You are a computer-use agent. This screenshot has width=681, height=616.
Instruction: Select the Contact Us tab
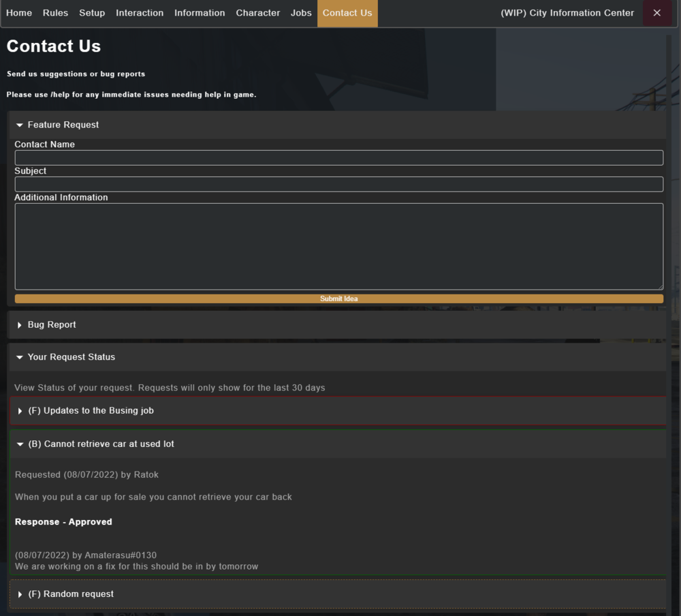click(347, 12)
